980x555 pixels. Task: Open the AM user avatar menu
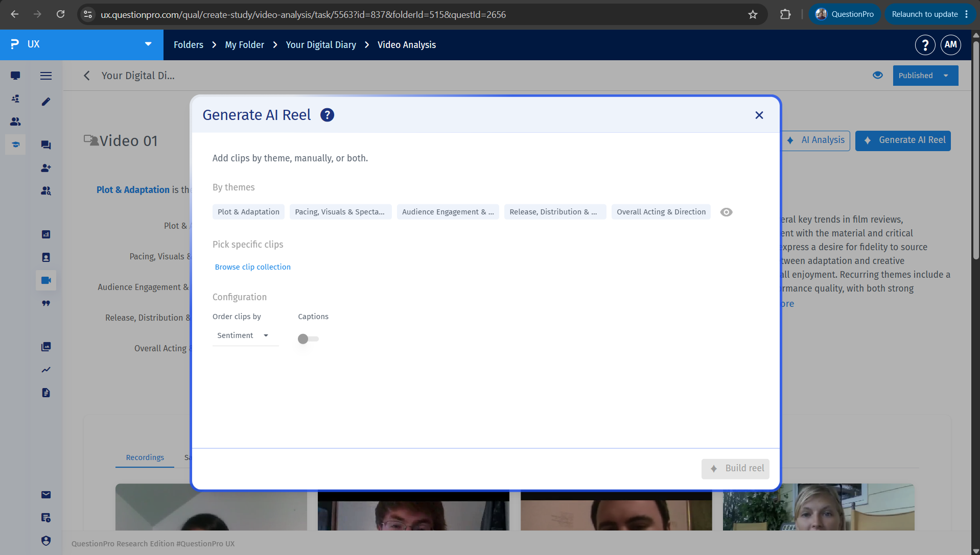[950, 44]
